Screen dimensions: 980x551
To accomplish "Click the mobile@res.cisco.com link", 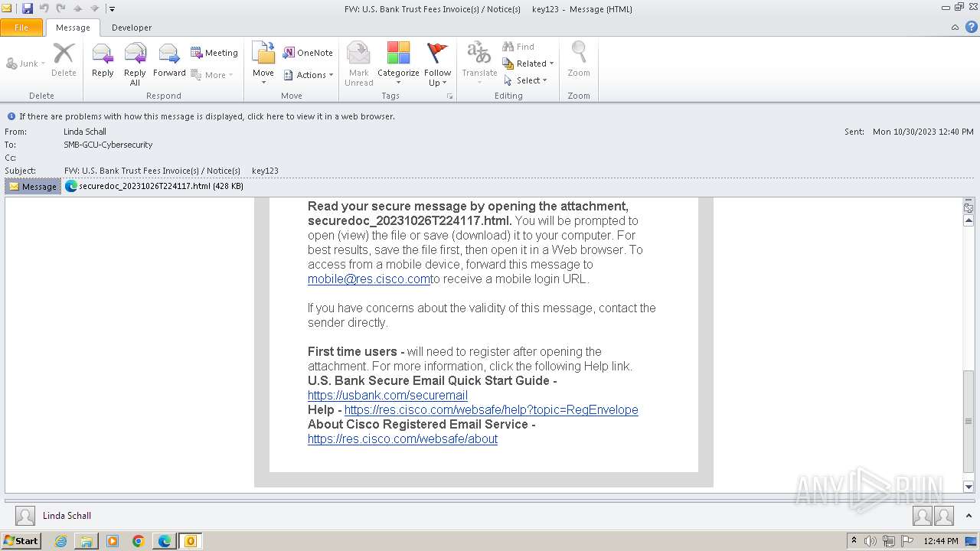I will click(x=369, y=279).
